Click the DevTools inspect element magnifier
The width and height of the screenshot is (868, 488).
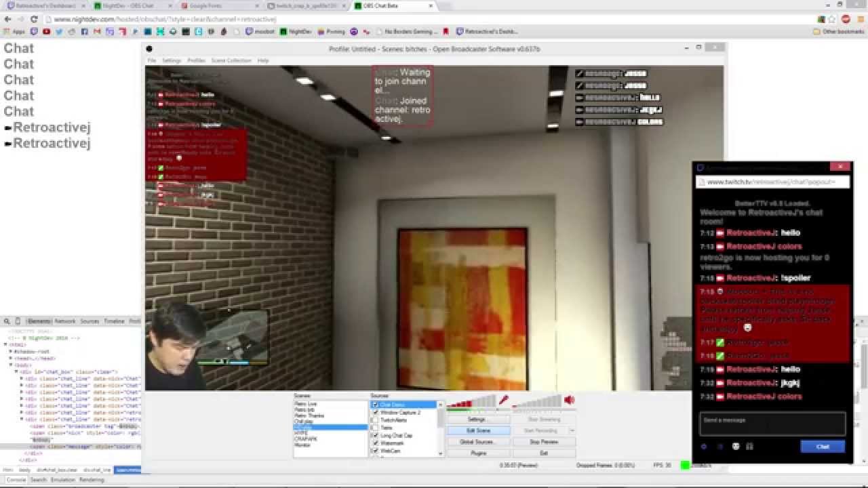7,321
